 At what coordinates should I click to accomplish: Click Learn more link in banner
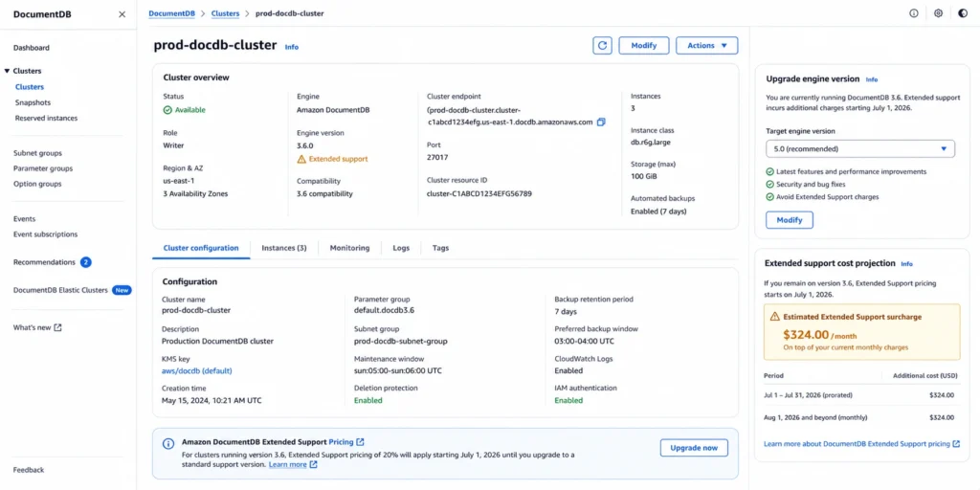tap(287, 465)
